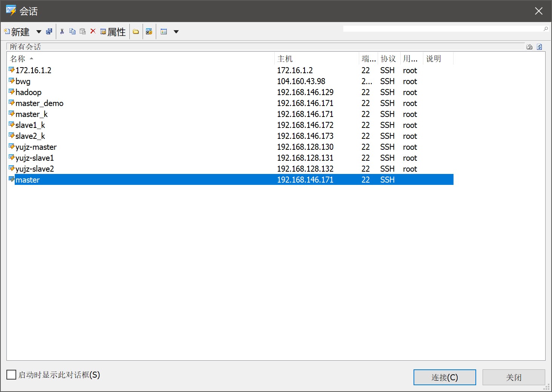The image size is (552, 392).
Task: Click the shortcut lock icon in toolbar
Action: (149, 32)
